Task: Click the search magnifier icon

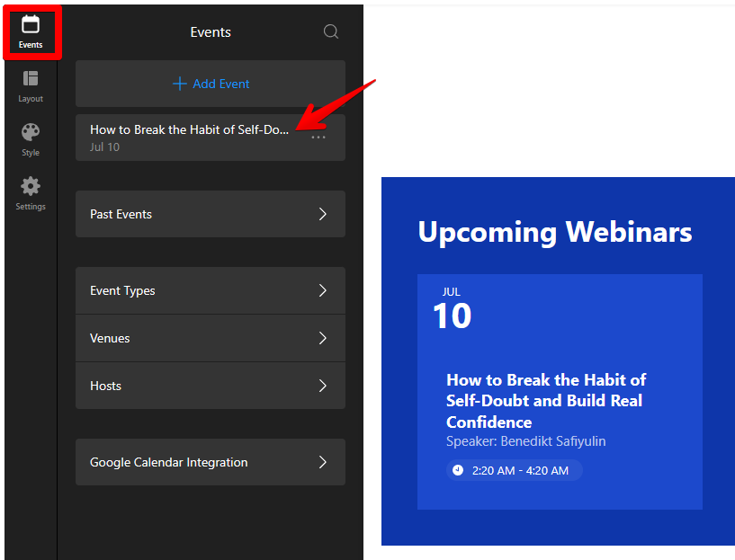Action: [331, 31]
